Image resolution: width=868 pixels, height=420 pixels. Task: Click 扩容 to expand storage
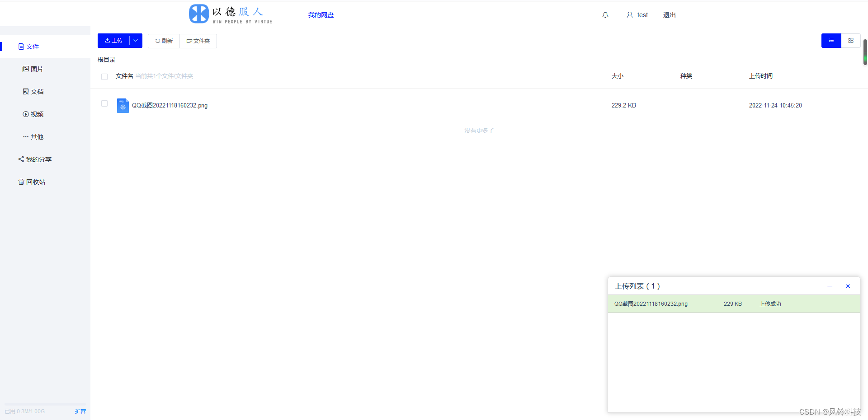coord(80,411)
